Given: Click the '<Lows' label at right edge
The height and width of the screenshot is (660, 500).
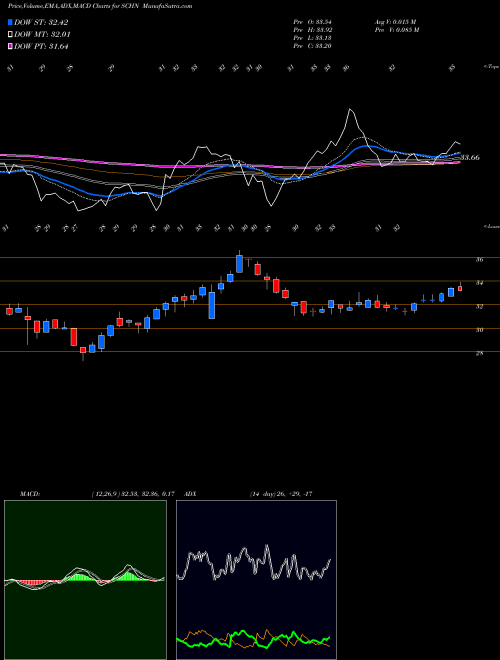Looking at the screenshot, I should [x=491, y=226].
